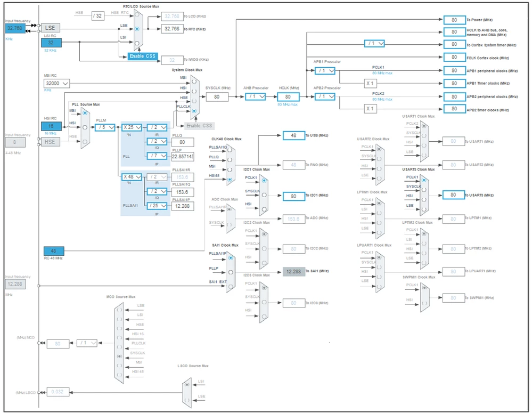The height and width of the screenshot is (413, 532).
Task: Click the X 1 APB1 timer multiplier
Action: (x=370, y=83)
